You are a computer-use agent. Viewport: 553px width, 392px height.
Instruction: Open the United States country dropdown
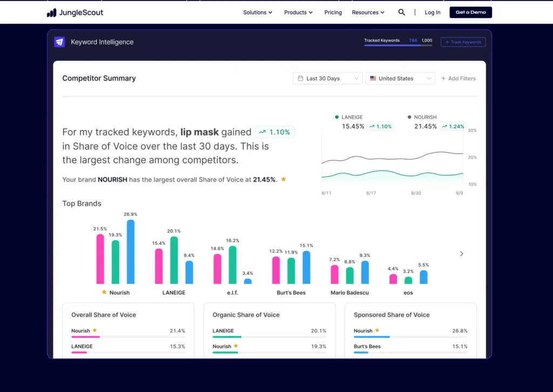400,78
